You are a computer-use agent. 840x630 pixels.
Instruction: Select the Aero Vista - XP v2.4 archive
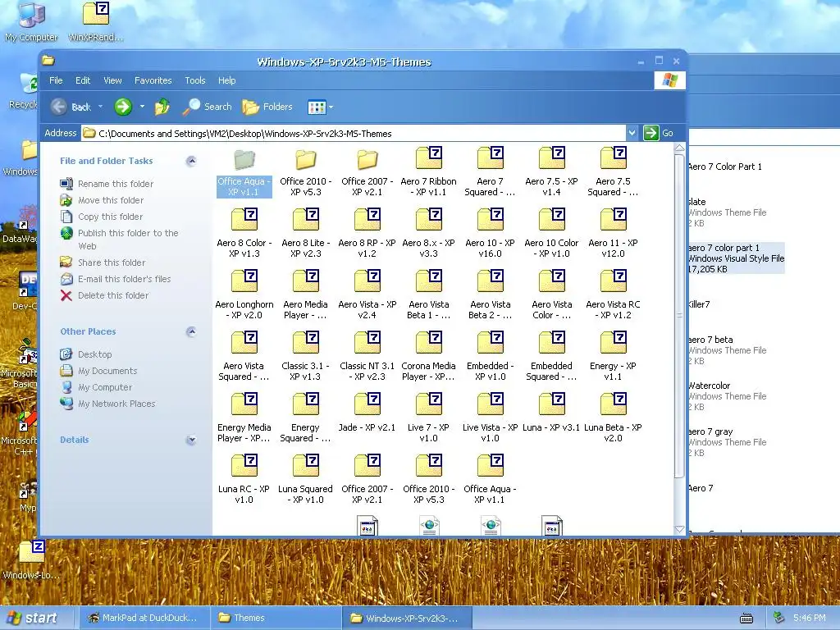click(x=367, y=294)
